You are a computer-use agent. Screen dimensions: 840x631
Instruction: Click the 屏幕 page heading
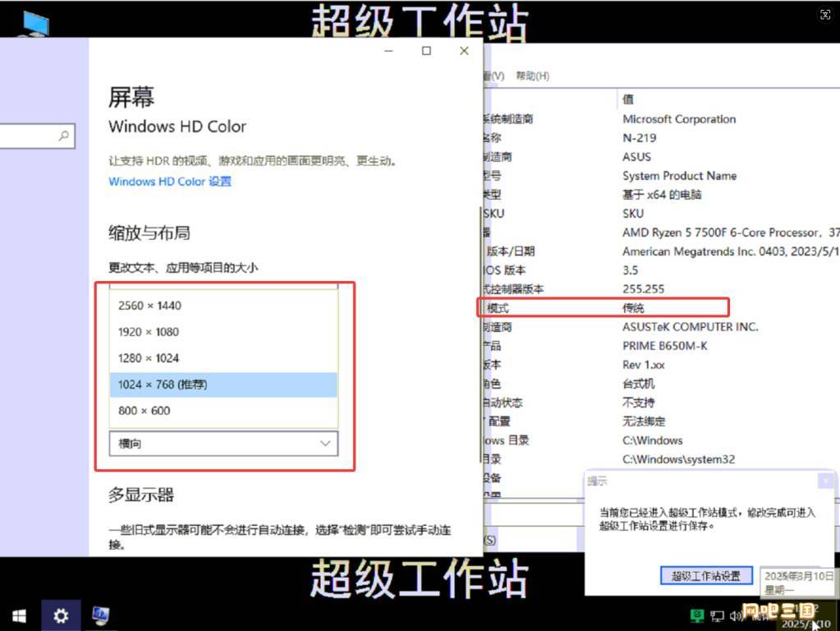pyautogui.click(x=131, y=97)
